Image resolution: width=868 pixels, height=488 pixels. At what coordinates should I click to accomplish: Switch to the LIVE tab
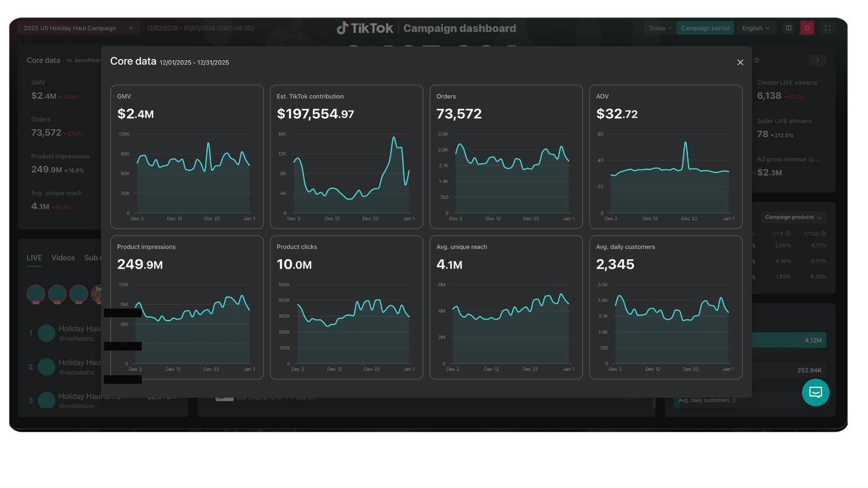click(x=34, y=258)
